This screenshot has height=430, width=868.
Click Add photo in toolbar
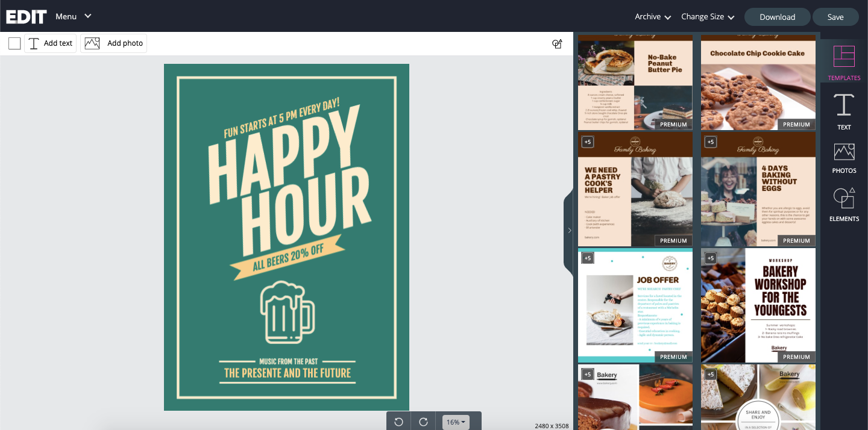click(x=114, y=43)
